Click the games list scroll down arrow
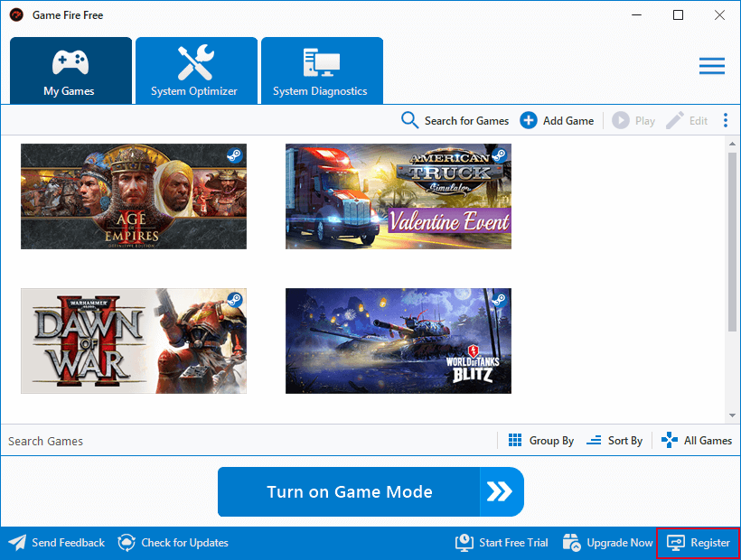The height and width of the screenshot is (560, 741). tap(732, 415)
